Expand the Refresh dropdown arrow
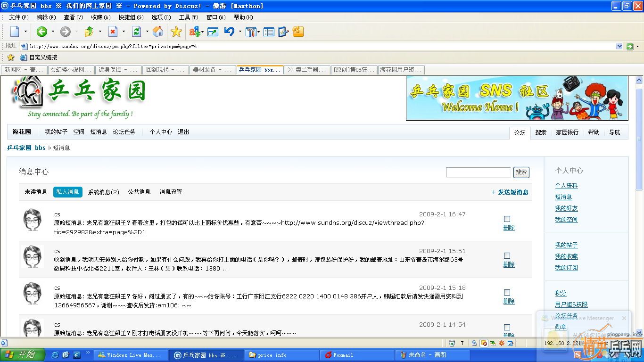Viewport: 644px width, 362px height. pyautogui.click(x=147, y=32)
